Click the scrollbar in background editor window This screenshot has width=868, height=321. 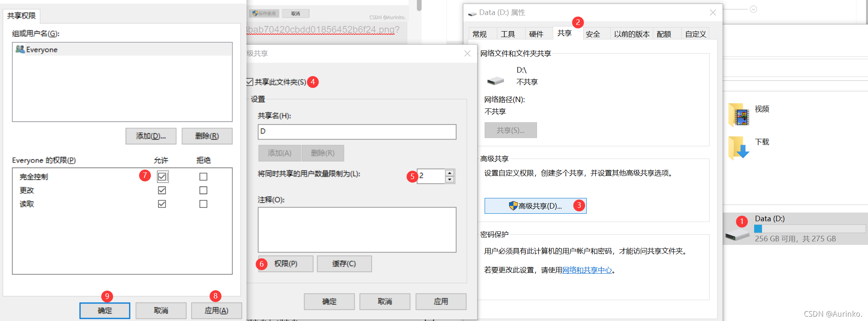tap(419, 6)
